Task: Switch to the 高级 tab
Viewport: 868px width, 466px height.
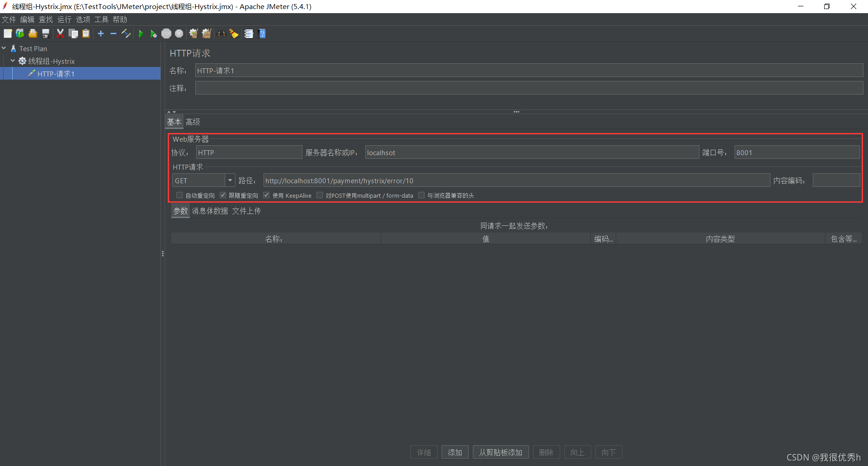Action: click(x=193, y=122)
